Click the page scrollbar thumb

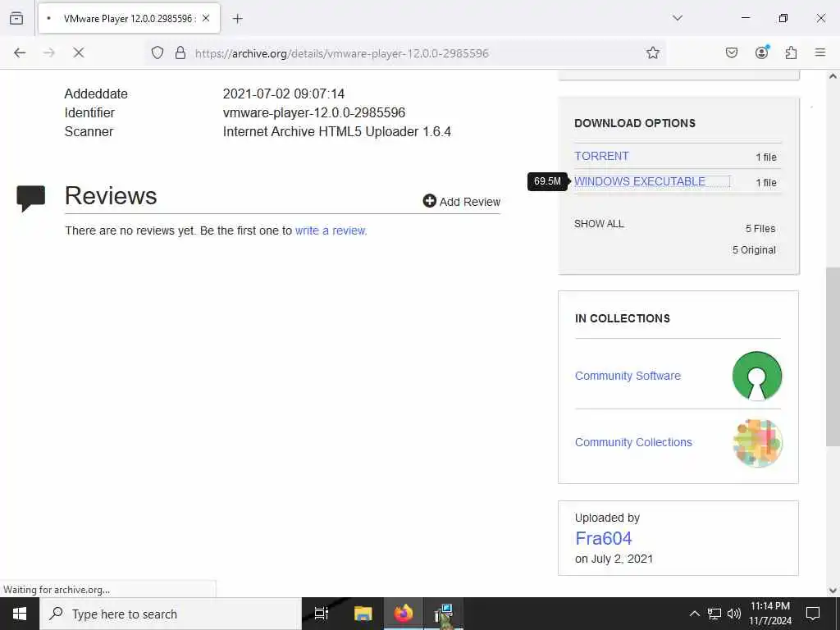(x=833, y=356)
